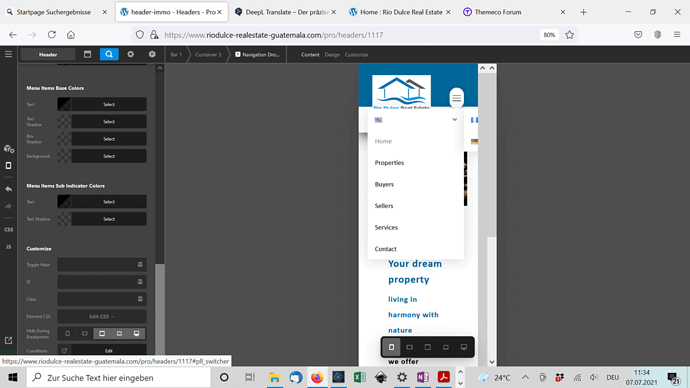Redo change with forward arrow icon
Screen dimensions: 690x388
click(8, 206)
